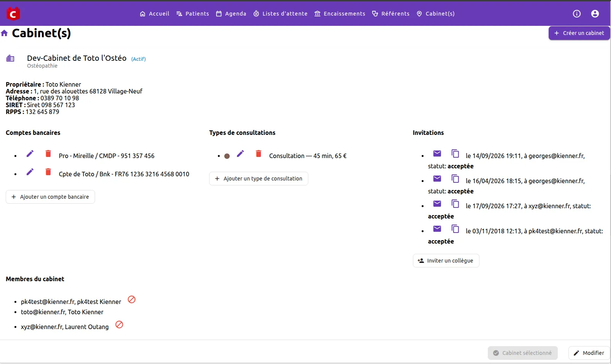Copy invitation link for pk4test@kienner.fr

tap(455, 229)
